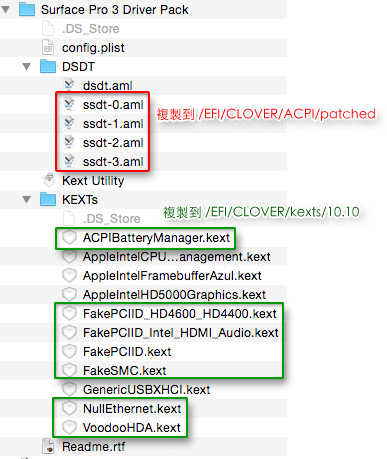The image size is (387, 459).
Task: Collapse the Surface Pro 3 Driver Pack folder
Action: pos(6,9)
